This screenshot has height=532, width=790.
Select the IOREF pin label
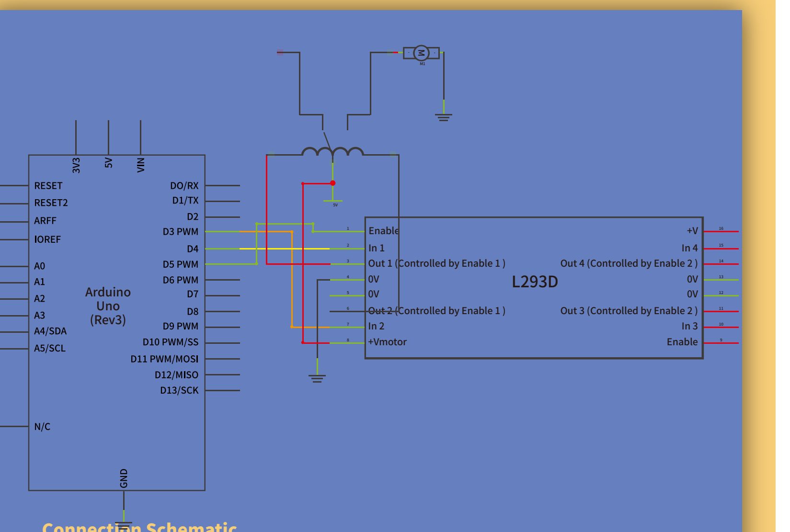[47, 239]
